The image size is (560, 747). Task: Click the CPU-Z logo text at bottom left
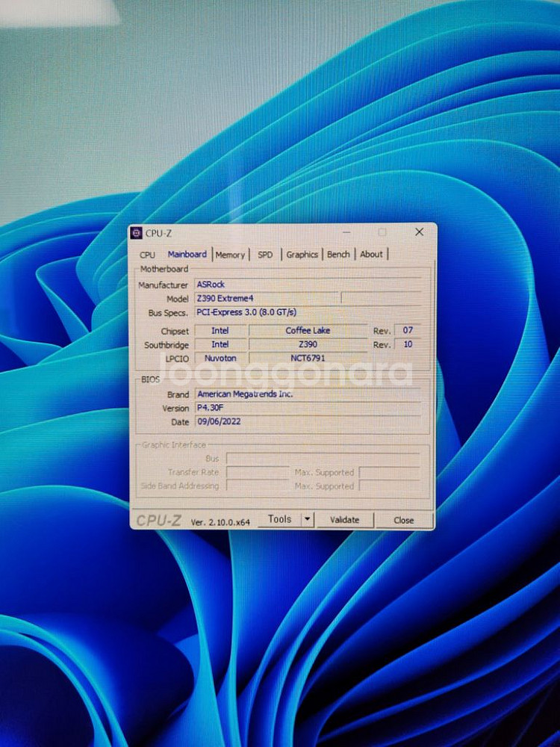[158, 521]
